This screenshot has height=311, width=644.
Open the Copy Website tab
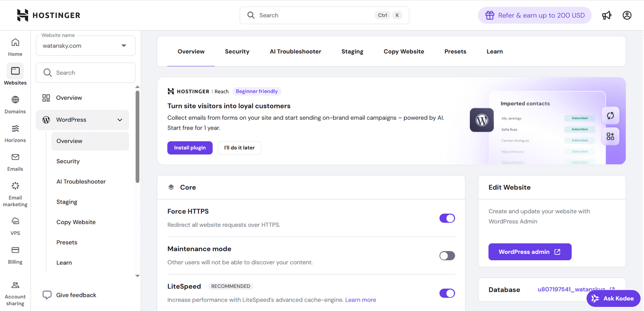[x=404, y=51]
